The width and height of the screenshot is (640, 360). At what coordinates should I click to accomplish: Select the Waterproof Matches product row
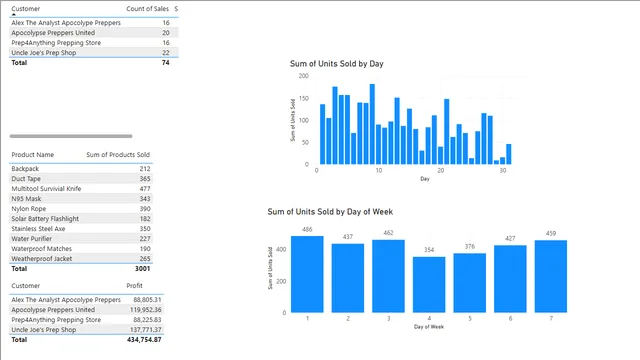point(81,249)
